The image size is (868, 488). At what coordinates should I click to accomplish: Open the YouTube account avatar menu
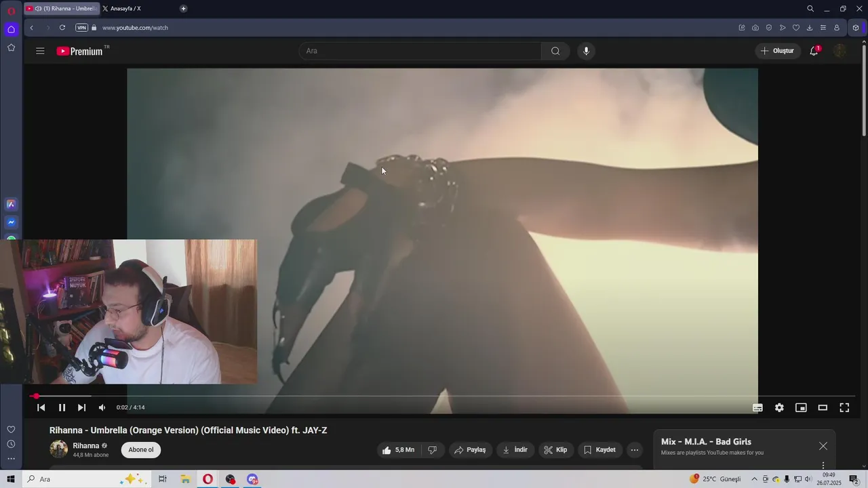tap(840, 51)
